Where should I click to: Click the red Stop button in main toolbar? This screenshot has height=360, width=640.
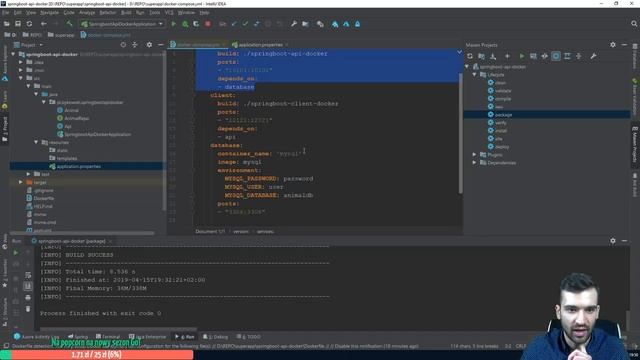[x=208, y=24]
